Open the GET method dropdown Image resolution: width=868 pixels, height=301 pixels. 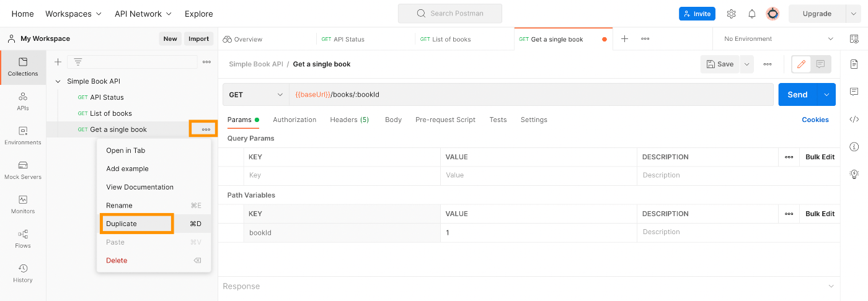tap(256, 95)
